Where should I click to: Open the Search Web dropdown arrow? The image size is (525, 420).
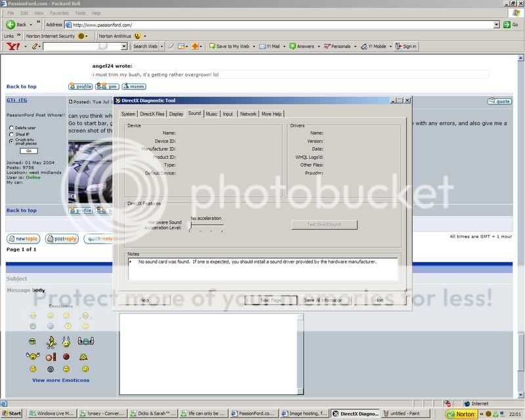pyautogui.click(x=161, y=46)
